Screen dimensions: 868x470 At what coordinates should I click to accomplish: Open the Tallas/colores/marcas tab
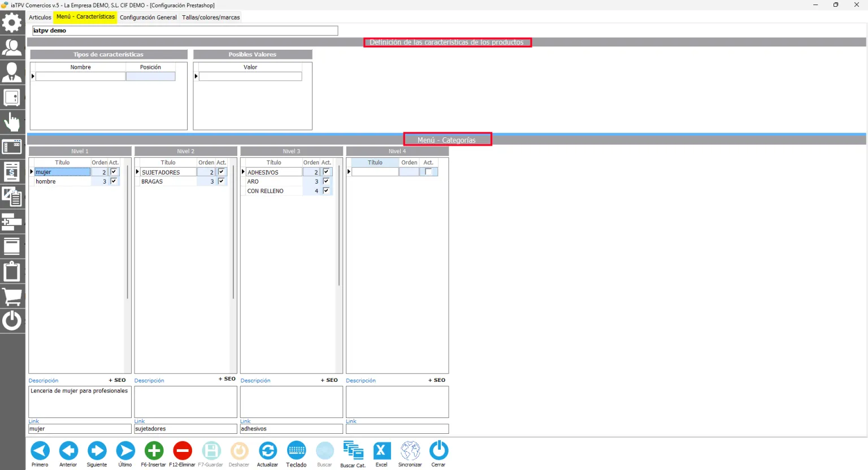click(x=211, y=18)
